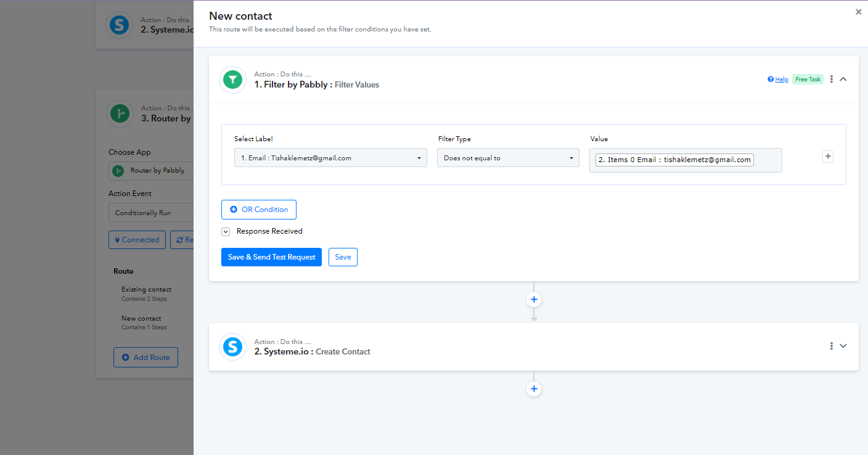
Task: Click the Connected button in background panel
Action: point(137,240)
